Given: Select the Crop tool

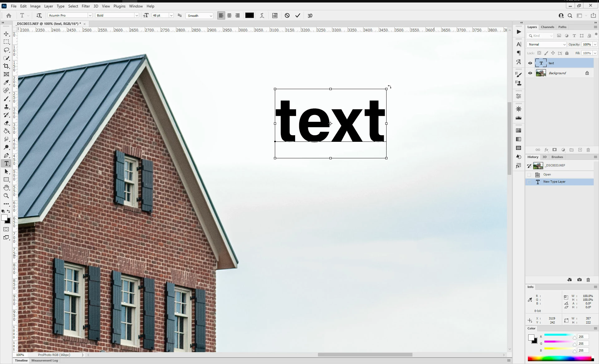Looking at the screenshot, I should click(6, 66).
